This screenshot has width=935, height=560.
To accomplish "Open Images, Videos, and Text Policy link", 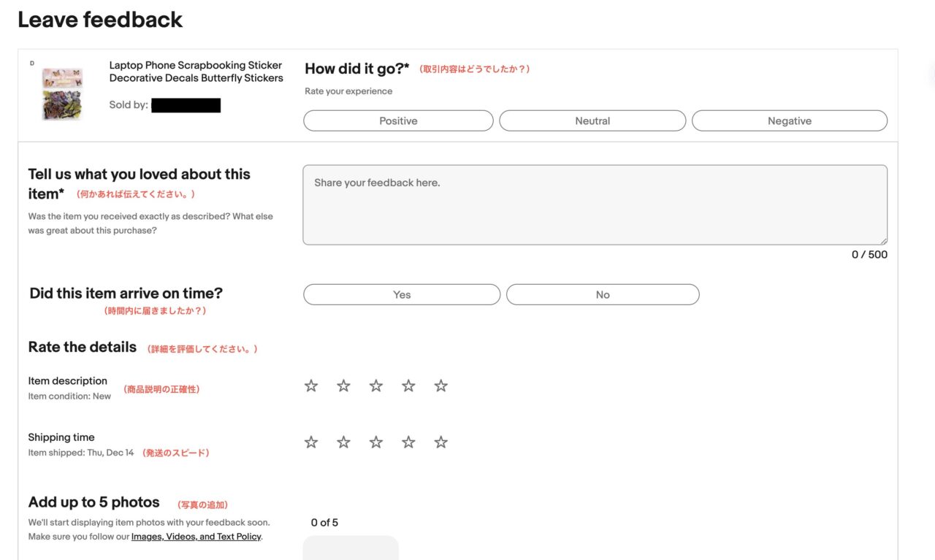I will tap(196, 537).
